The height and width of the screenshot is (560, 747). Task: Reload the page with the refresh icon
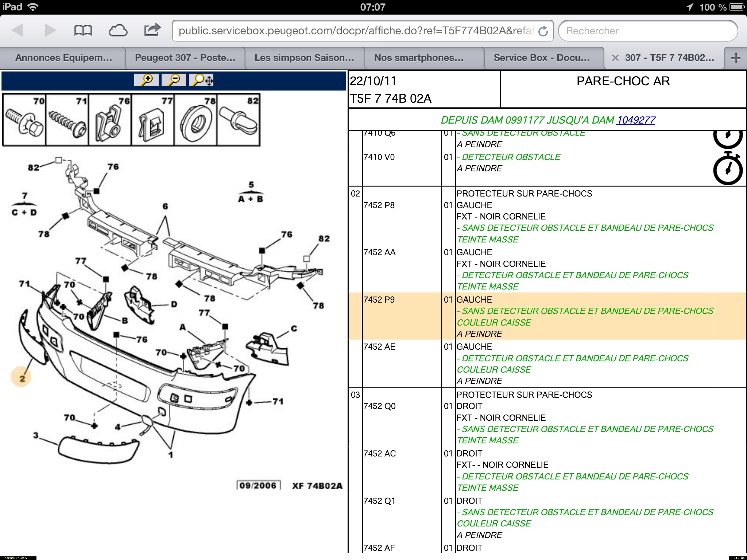pos(543,31)
